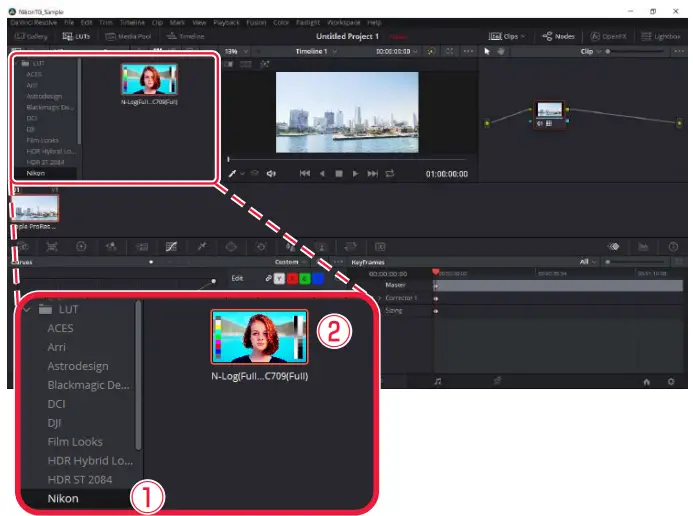Expand the Corrector 1 keyframe track
The height and width of the screenshot is (516, 693).
click(380, 298)
